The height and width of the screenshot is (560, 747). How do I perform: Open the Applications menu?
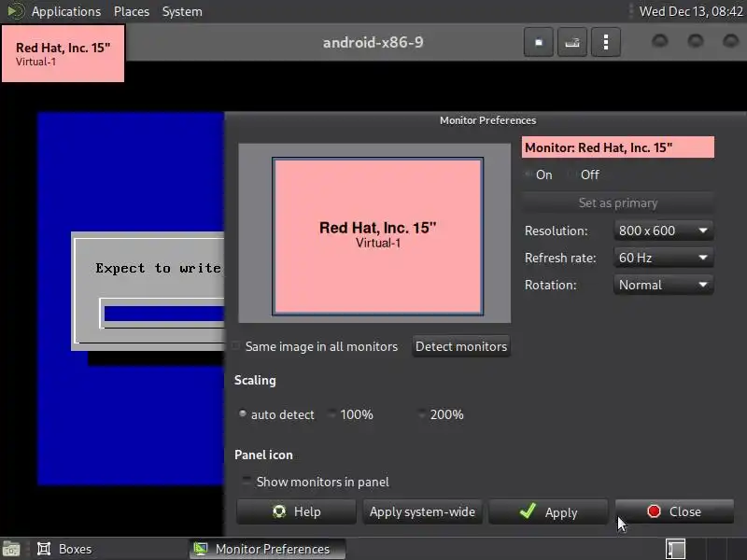[x=65, y=11]
